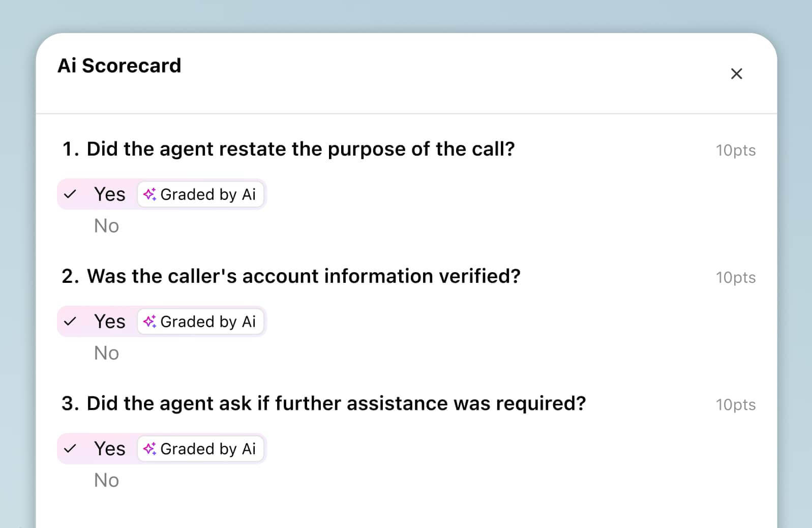
Task: Select No for question 3 about further assistance
Action: tap(106, 480)
